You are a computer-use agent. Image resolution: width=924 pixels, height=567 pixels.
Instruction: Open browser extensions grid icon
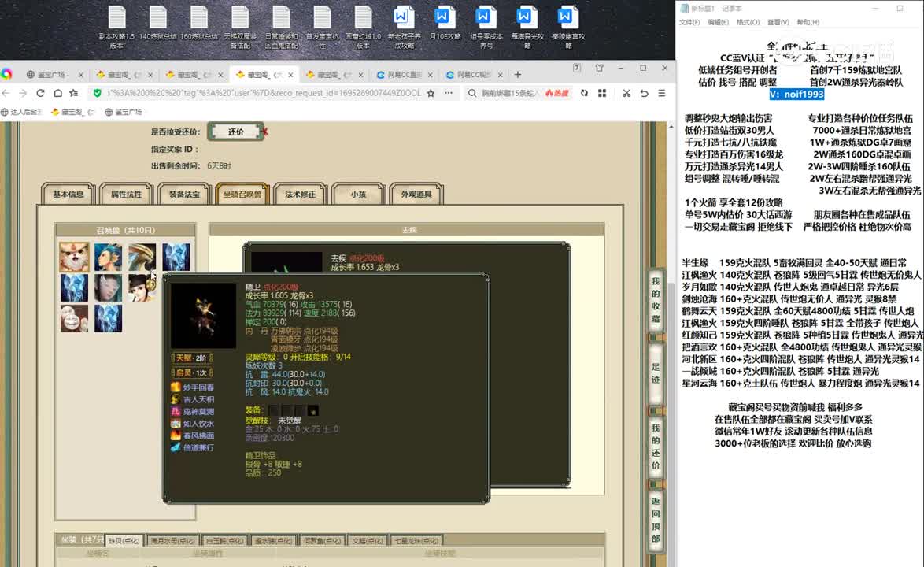click(602, 93)
